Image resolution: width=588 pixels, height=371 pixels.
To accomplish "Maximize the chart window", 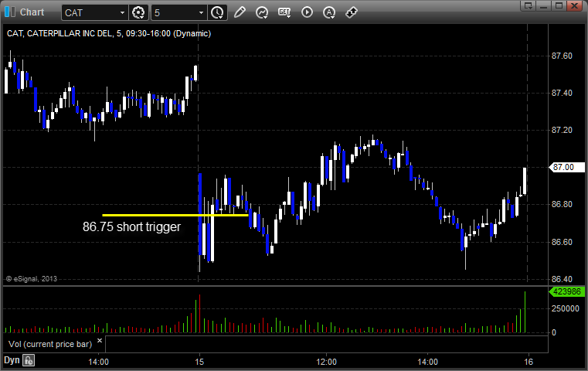I will click(x=559, y=5).
